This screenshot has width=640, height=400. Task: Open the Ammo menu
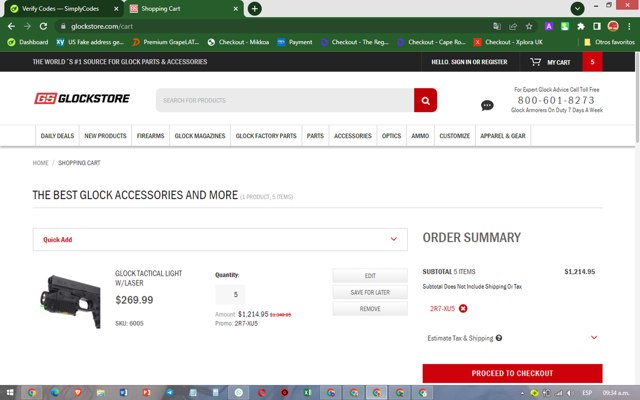pos(420,136)
